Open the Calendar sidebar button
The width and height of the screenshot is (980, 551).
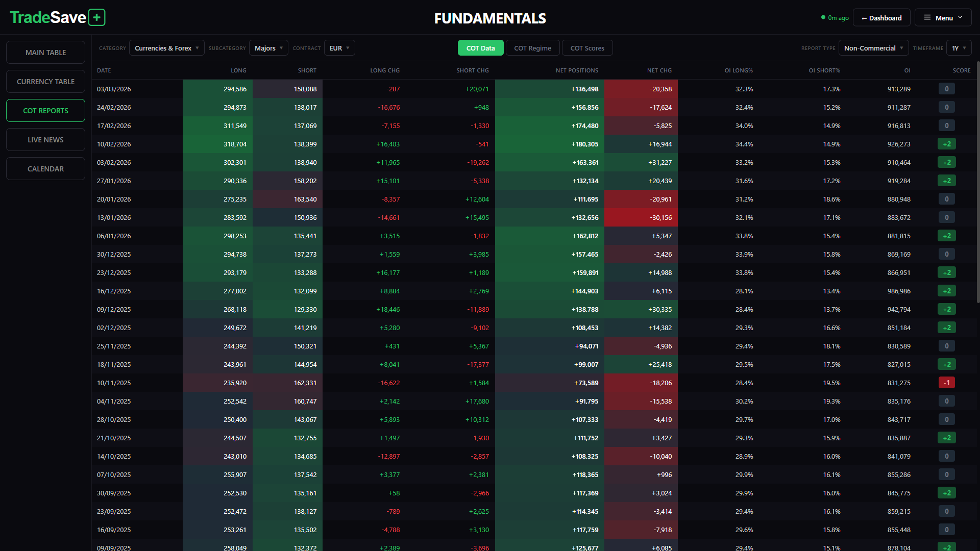[45, 169]
